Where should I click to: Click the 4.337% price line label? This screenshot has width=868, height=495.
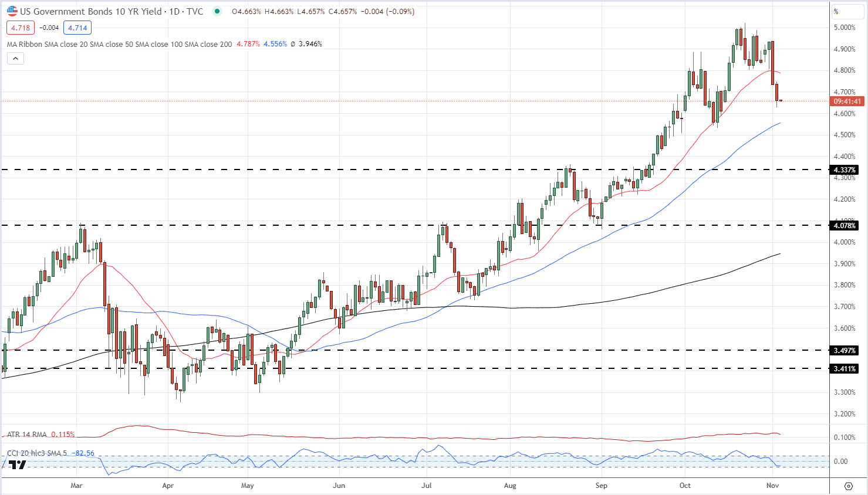click(845, 170)
